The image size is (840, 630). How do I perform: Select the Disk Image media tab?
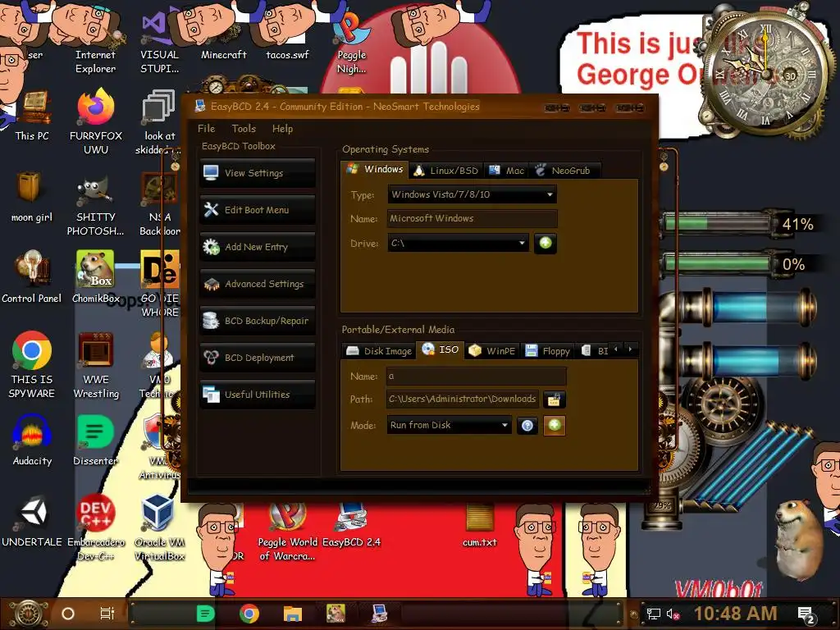tap(379, 351)
